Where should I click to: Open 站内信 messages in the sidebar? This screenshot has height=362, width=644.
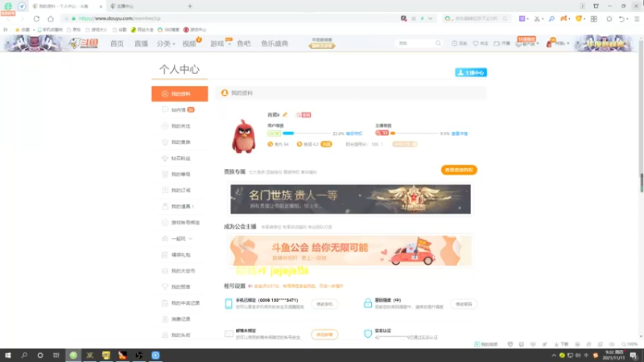tap(180, 110)
